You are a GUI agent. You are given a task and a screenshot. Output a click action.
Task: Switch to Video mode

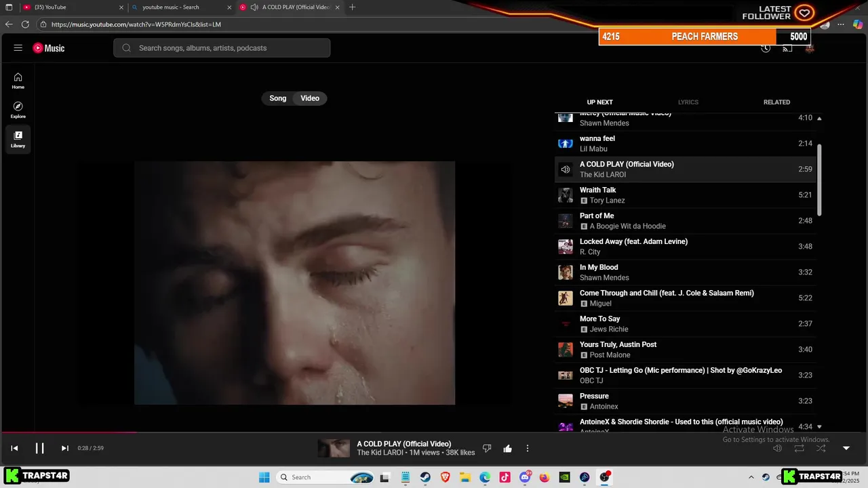point(310,98)
